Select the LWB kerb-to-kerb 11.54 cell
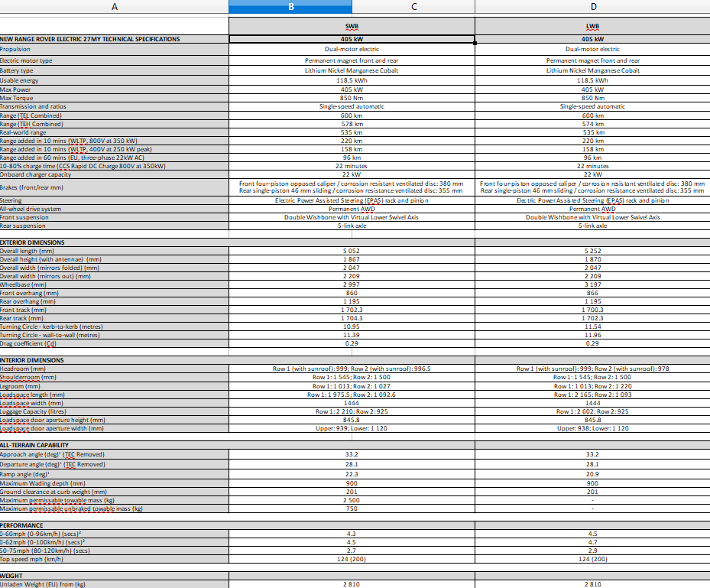The height and width of the screenshot is (588, 710). click(x=593, y=326)
